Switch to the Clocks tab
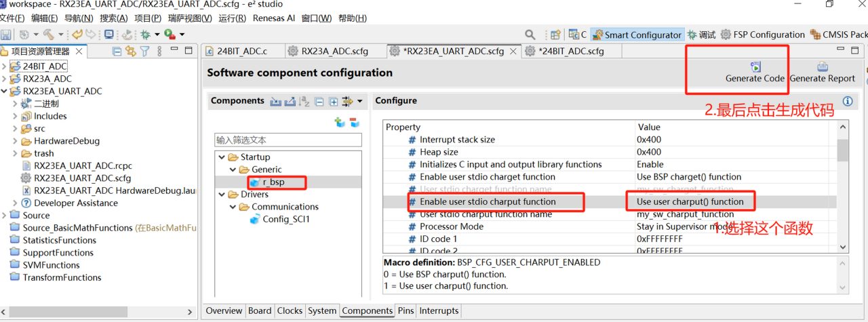The image size is (868, 322). (x=290, y=311)
